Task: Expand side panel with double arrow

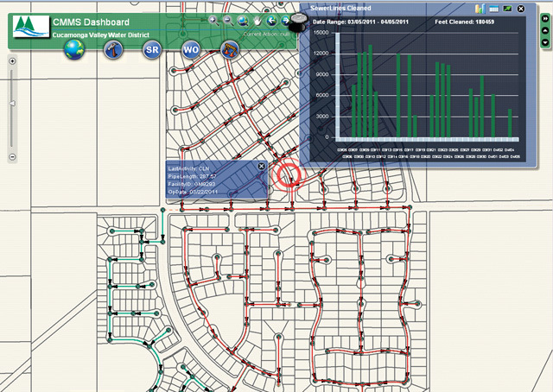Action: coord(544,17)
